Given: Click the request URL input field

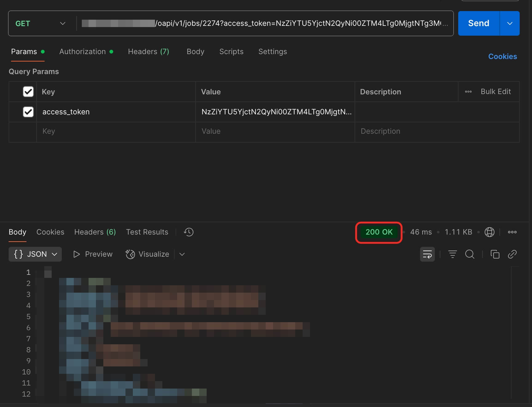Looking at the screenshot, I should click(264, 23).
